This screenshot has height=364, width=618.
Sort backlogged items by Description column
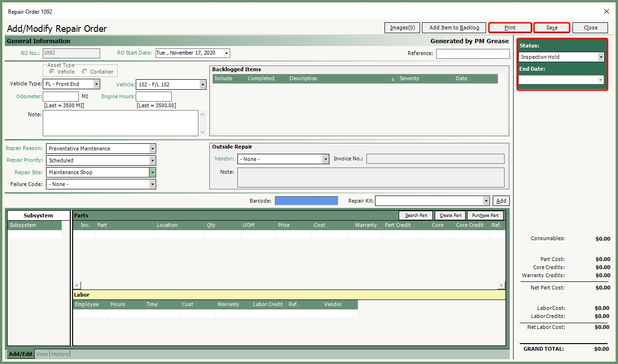(x=303, y=79)
